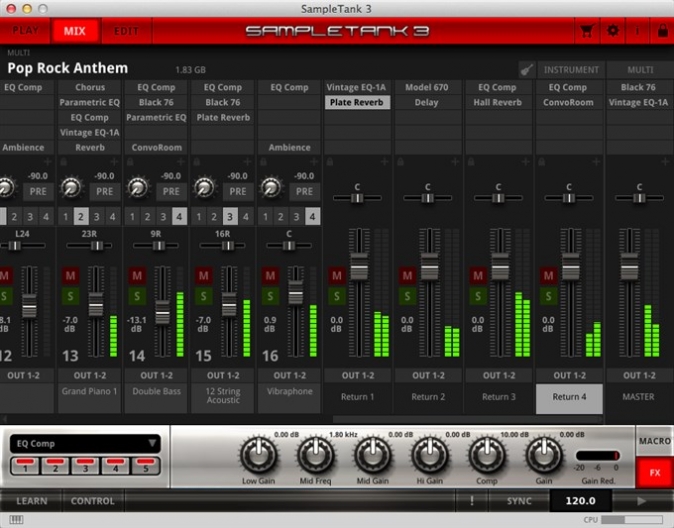This screenshot has height=528, width=674.
Task: Click the Mid Freq knob
Action: (x=316, y=455)
